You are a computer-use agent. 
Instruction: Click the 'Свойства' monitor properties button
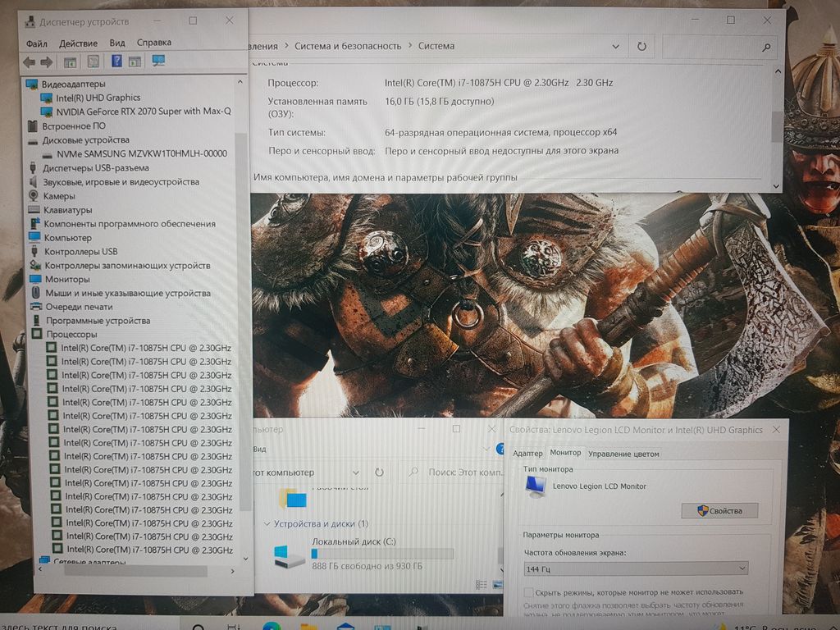click(719, 510)
